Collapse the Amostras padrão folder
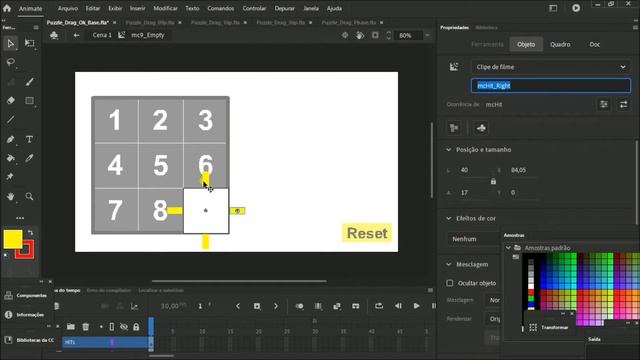The image size is (640, 360). pos(508,248)
